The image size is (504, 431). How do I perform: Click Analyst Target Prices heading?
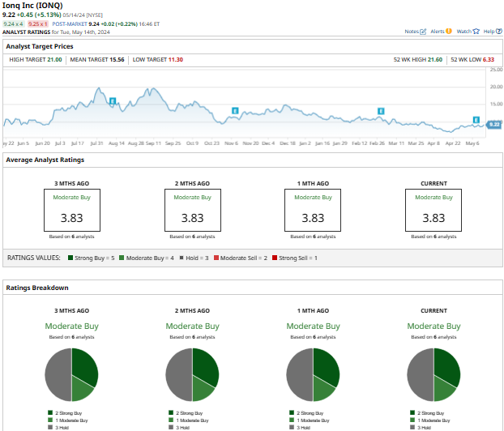click(x=40, y=46)
